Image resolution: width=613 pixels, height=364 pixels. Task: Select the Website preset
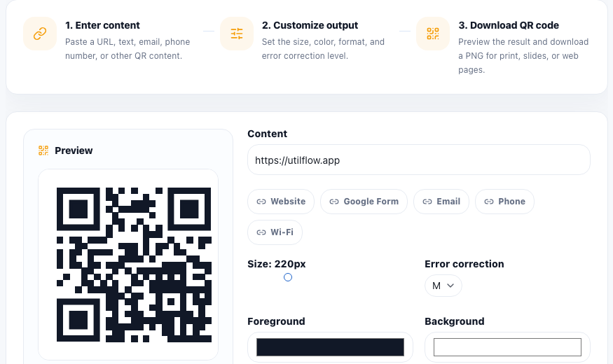click(281, 202)
